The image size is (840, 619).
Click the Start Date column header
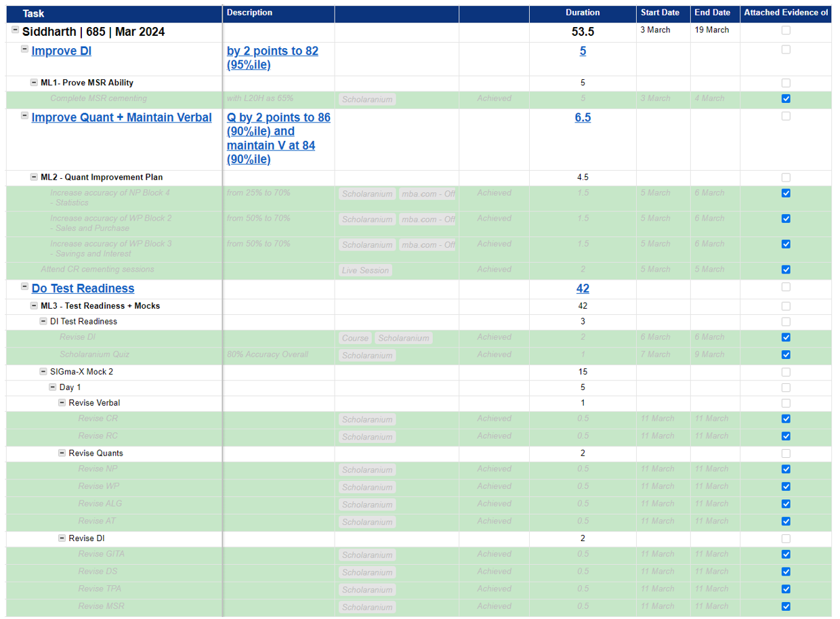[x=660, y=13]
